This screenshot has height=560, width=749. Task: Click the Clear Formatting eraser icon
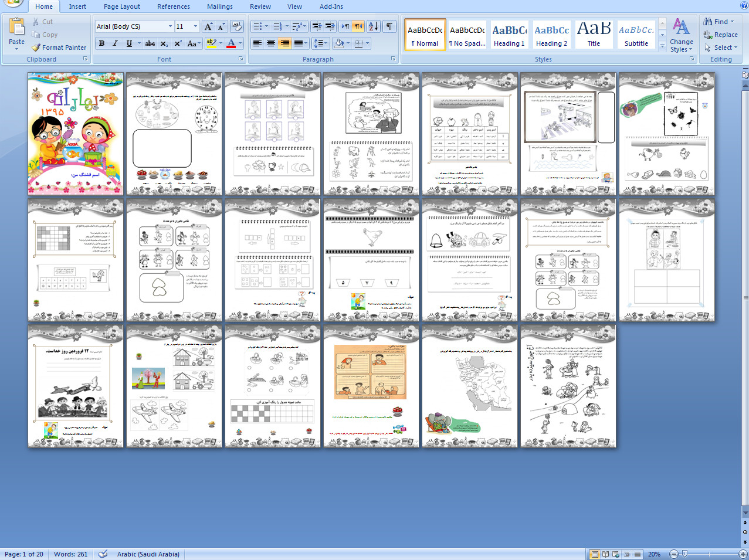[237, 26]
